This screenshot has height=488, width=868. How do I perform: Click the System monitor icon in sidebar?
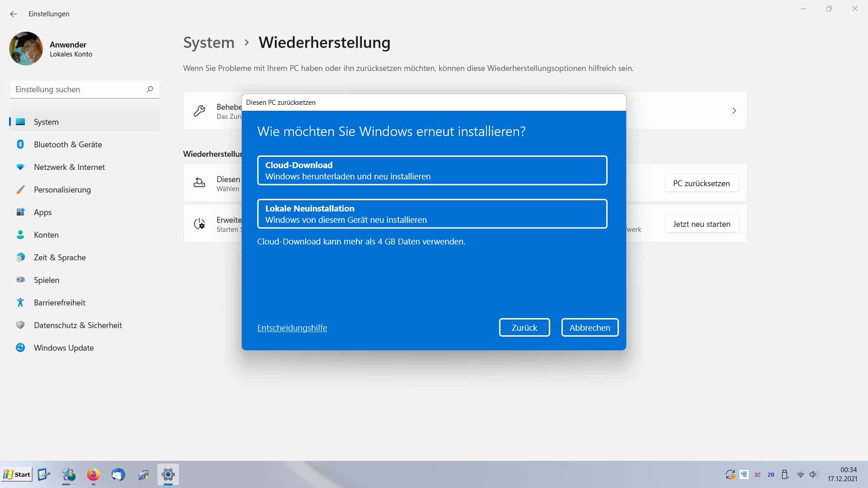[20, 122]
